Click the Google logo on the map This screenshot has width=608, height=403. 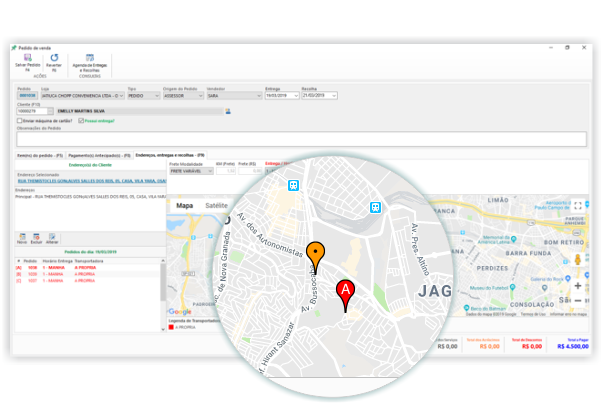click(180, 311)
